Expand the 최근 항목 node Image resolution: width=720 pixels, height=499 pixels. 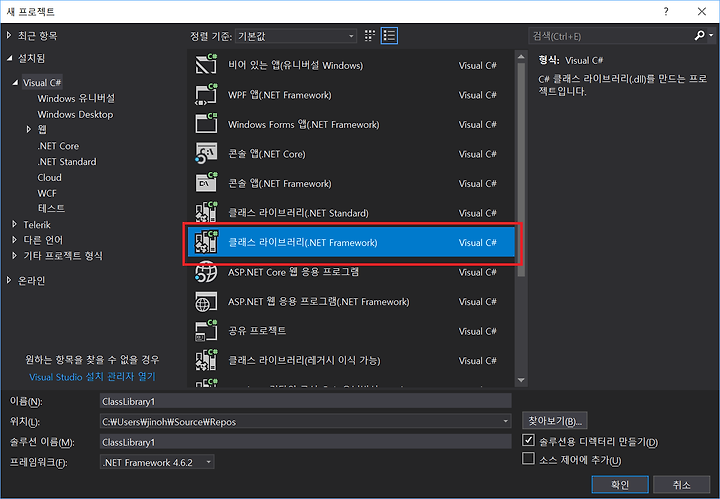9,35
